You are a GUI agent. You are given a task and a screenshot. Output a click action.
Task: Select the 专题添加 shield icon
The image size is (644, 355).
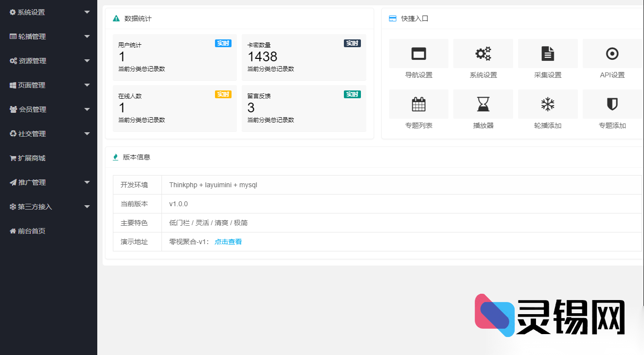pyautogui.click(x=612, y=104)
